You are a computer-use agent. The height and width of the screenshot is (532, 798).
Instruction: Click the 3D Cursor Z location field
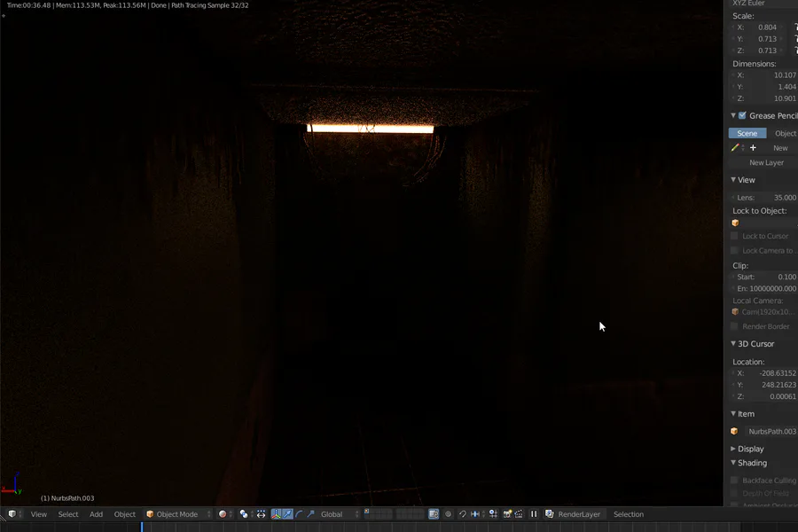[764, 396]
